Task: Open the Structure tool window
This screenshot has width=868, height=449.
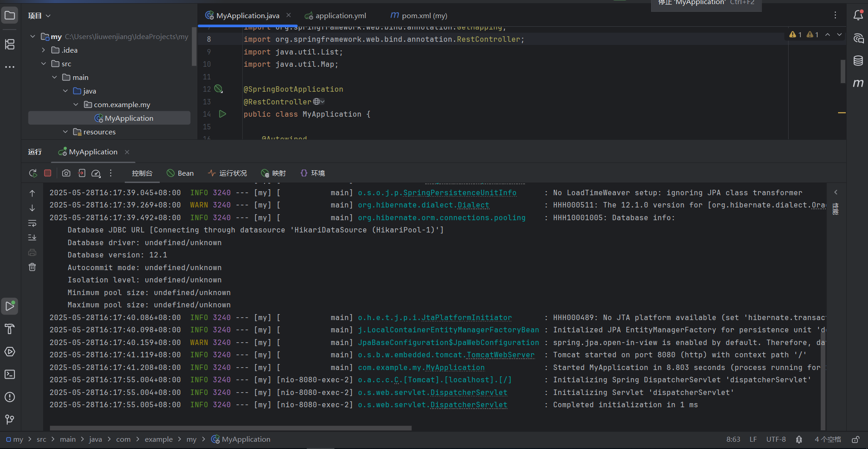Action: point(10,44)
